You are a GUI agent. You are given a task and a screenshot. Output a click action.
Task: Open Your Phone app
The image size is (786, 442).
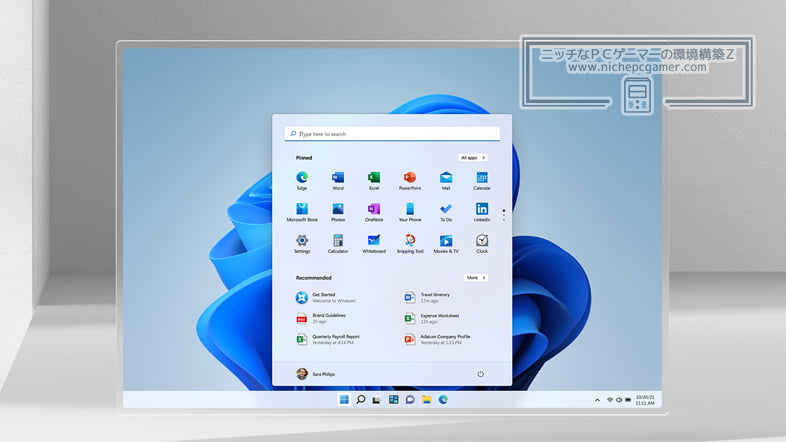[x=410, y=212]
